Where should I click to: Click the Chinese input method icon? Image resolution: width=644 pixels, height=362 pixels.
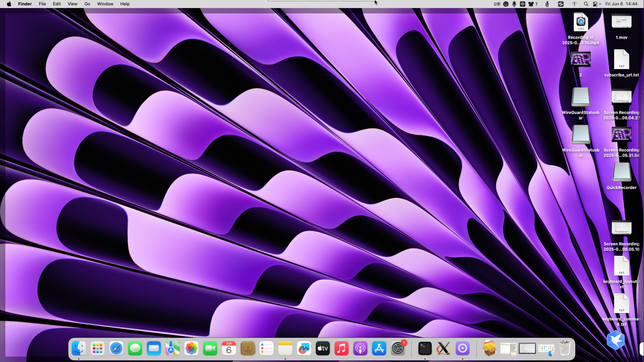click(x=523, y=4)
